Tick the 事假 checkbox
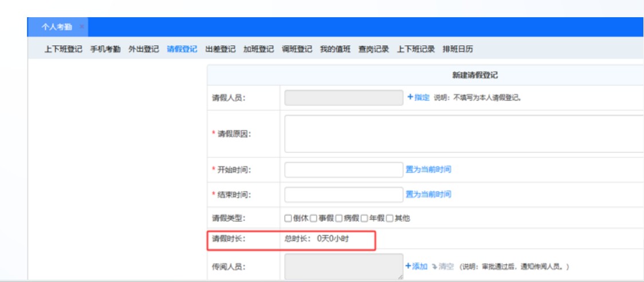644x282 pixels. point(313,218)
